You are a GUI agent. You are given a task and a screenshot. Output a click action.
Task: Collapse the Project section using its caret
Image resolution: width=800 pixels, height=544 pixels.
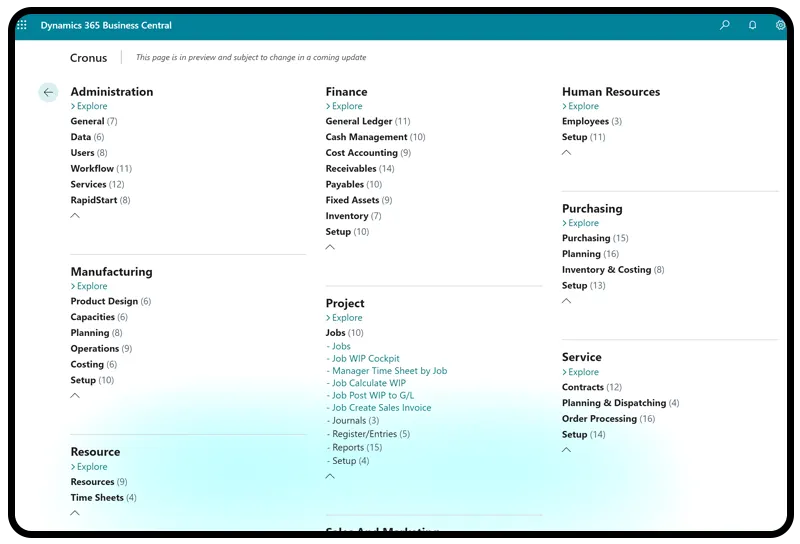[330, 477]
